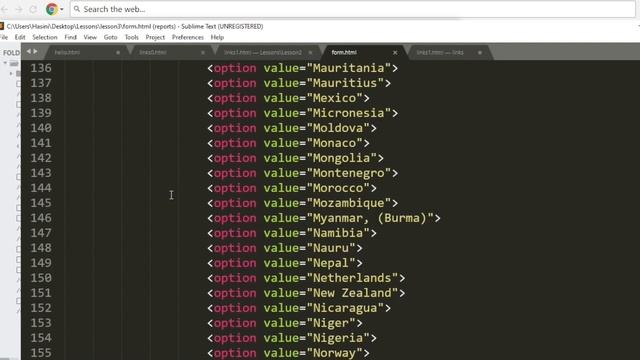Click the browser forward arrow
The width and height of the screenshot is (640, 360).
19,9
